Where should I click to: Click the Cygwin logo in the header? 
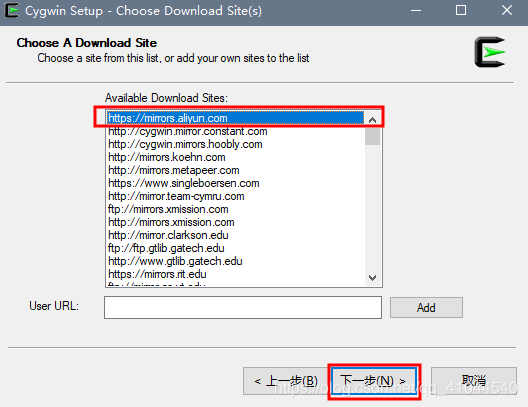pos(490,52)
